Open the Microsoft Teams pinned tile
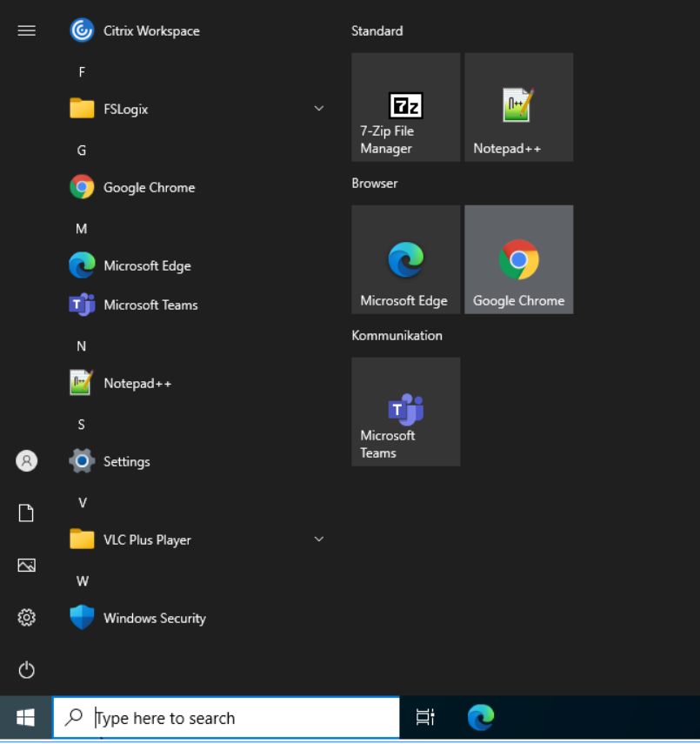The height and width of the screenshot is (744, 700). pos(405,412)
